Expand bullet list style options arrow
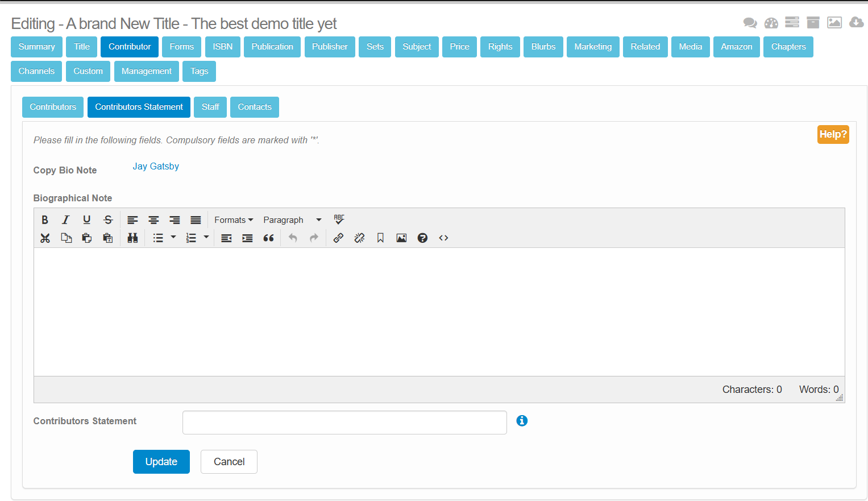Image resolution: width=868 pixels, height=501 pixels. [x=173, y=238]
